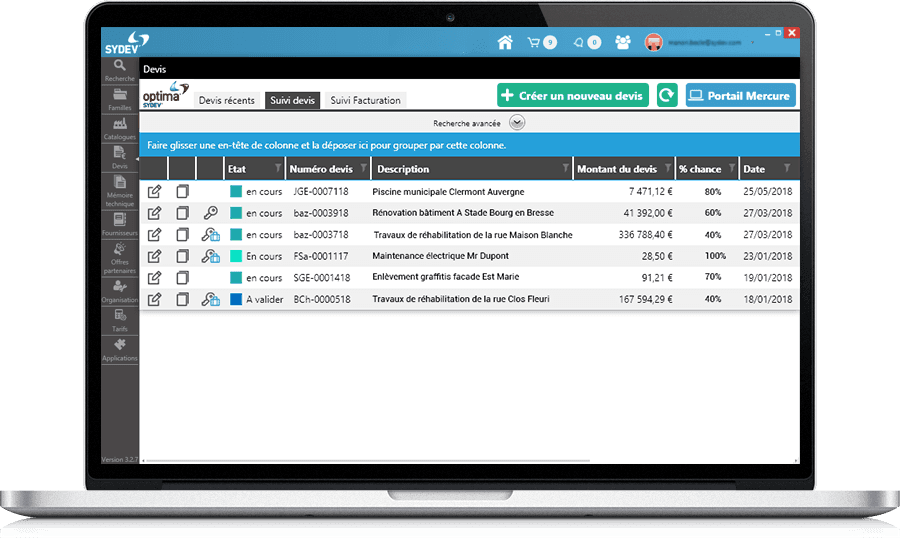Sort by the Date column header

click(x=754, y=169)
